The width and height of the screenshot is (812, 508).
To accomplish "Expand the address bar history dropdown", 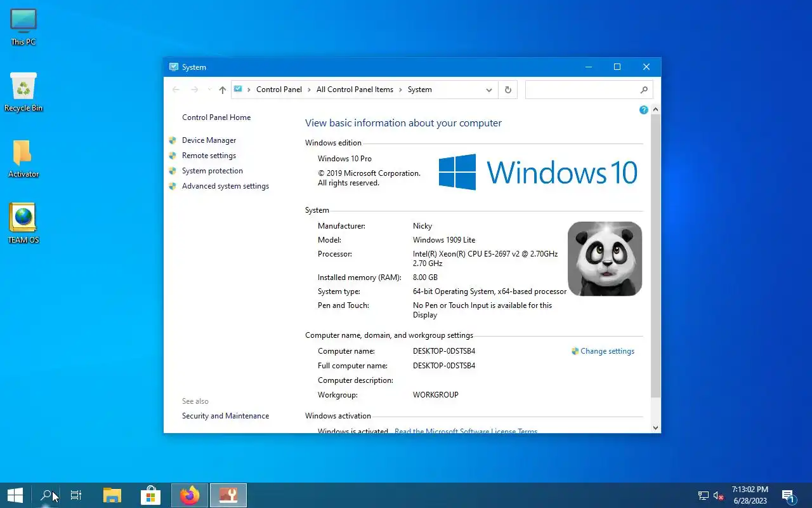I will tap(488, 90).
